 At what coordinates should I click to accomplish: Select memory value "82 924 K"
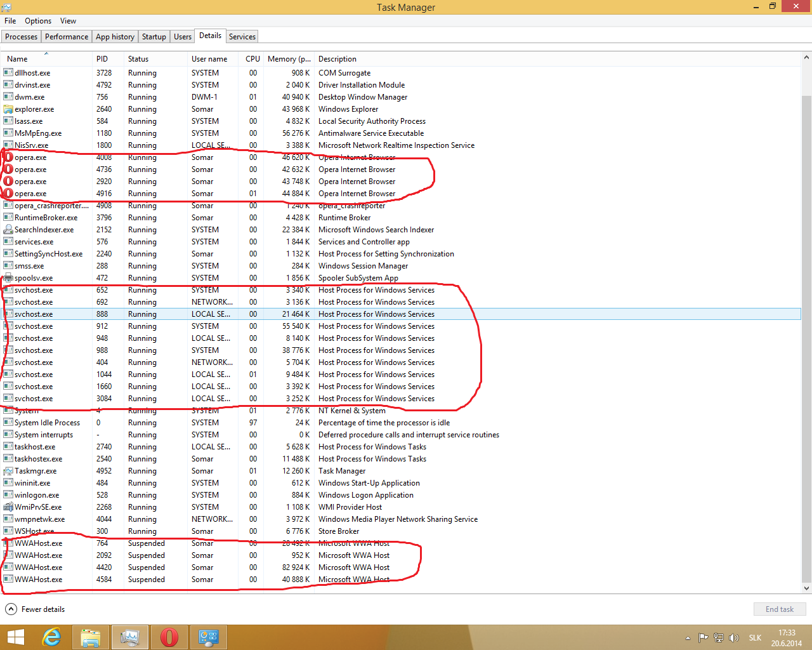click(x=296, y=567)
